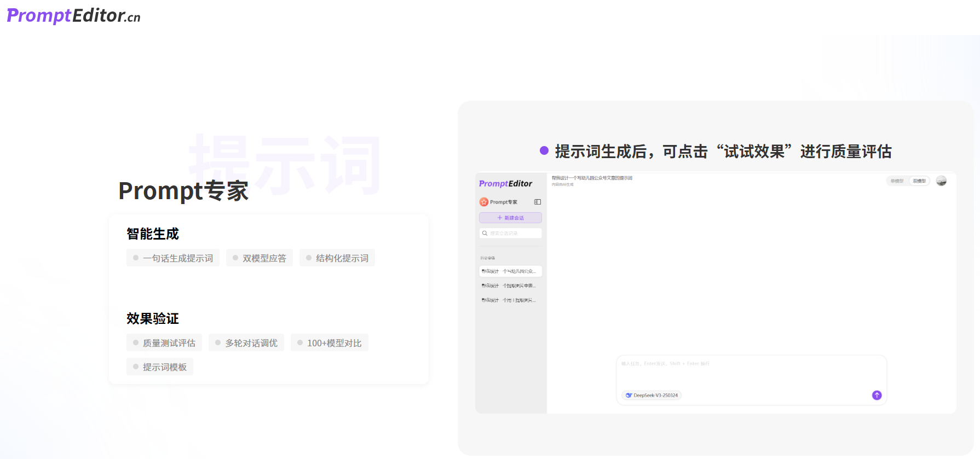Screen dimensions: 980x459
Task: Select the 一句话生成提示词 tag
Action: 173,258
